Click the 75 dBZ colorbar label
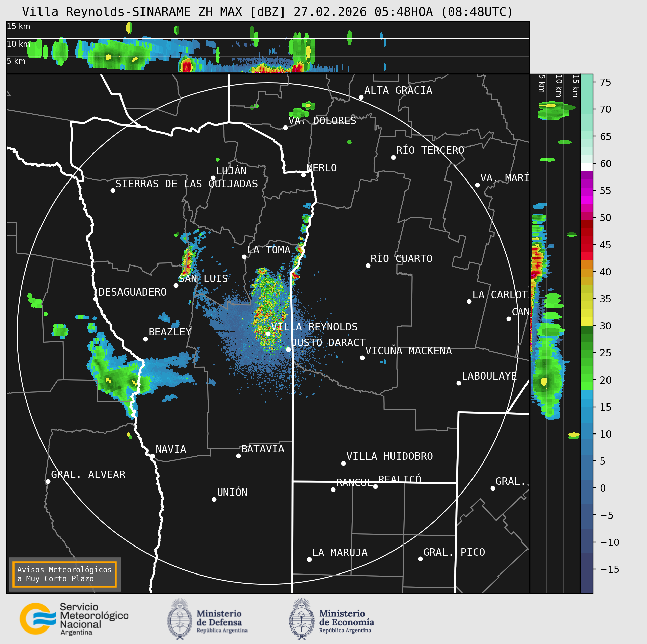Screen dimensions: 647x644 [x=605, y=82]
